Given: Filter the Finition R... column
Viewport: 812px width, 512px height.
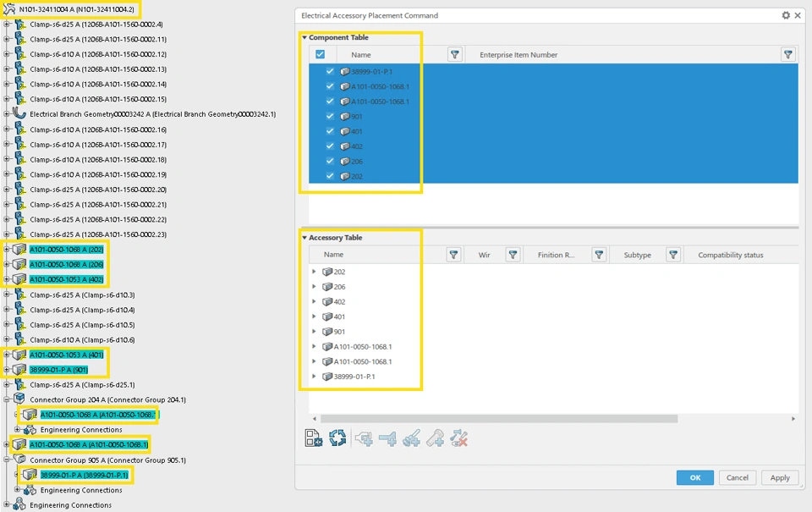Looking at the screenshot, I should (x=599, y=255).
